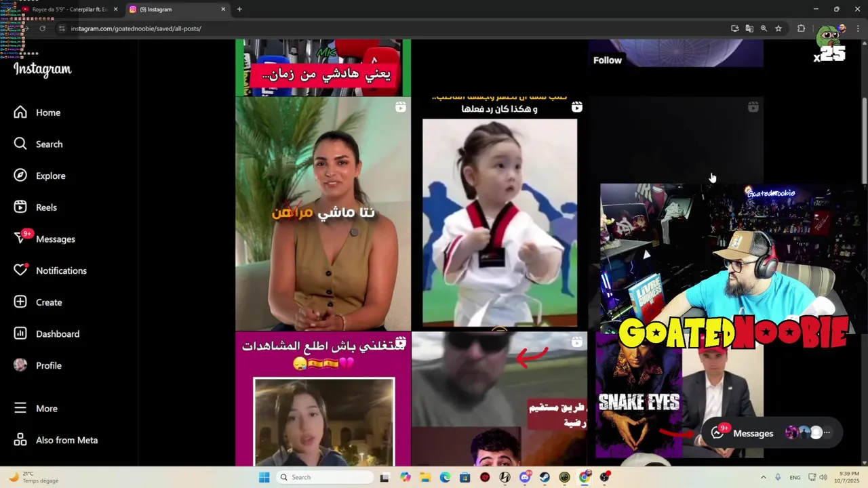Open saved reel of woman in brown vest
The image size is (868, 488).
(323, 213)
